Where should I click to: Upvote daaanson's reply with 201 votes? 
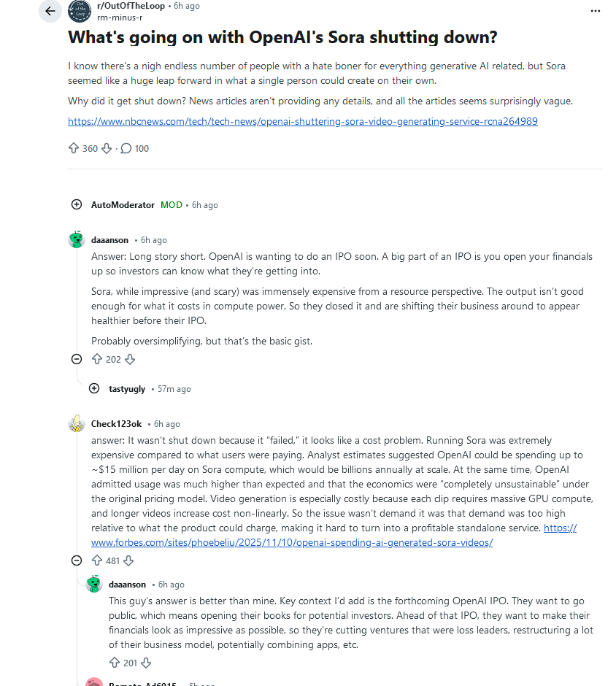(x=114, y=663)
